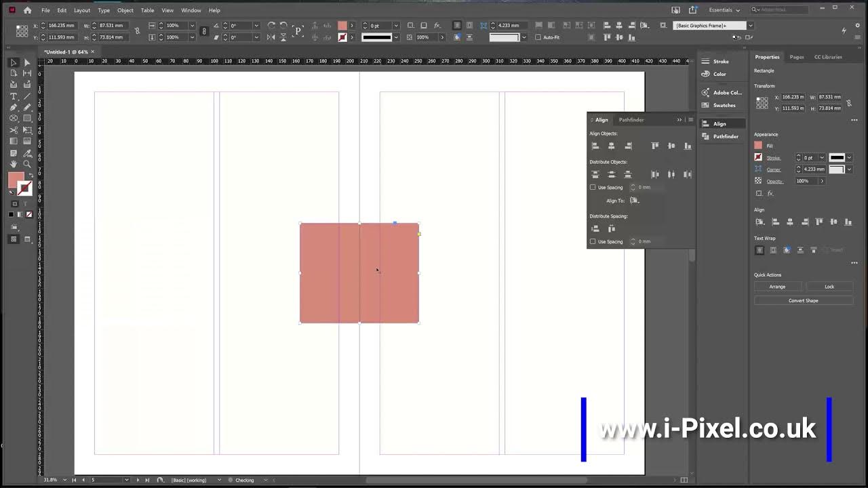Enable Use Spacing under Distribute Objects
The image size is (868, 488).
click(593, 187)
